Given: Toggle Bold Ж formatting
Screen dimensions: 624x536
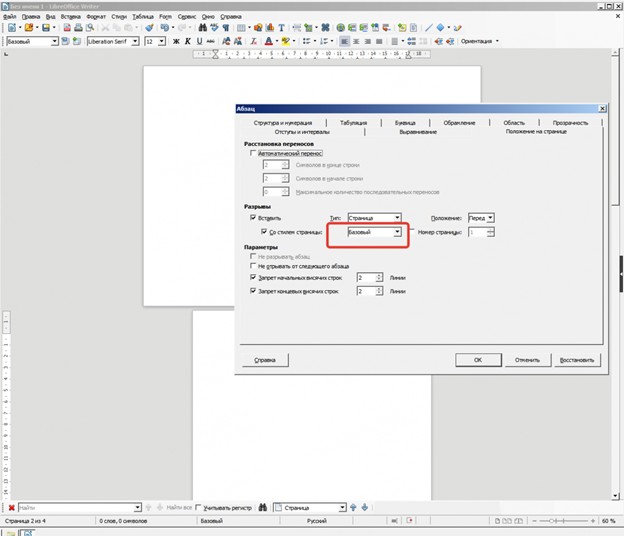Looking at the screenshot, I should [176, 41].
